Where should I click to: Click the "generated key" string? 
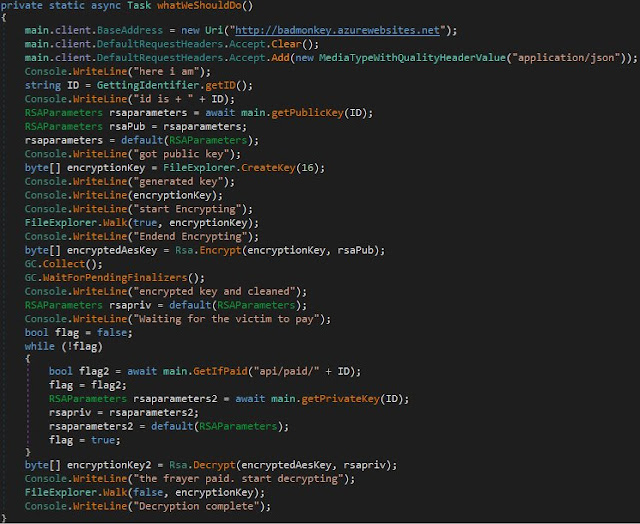178,182
